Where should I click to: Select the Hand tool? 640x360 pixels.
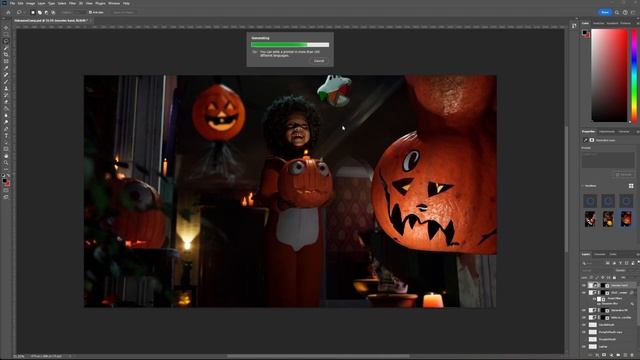click(x=6, y=156)
